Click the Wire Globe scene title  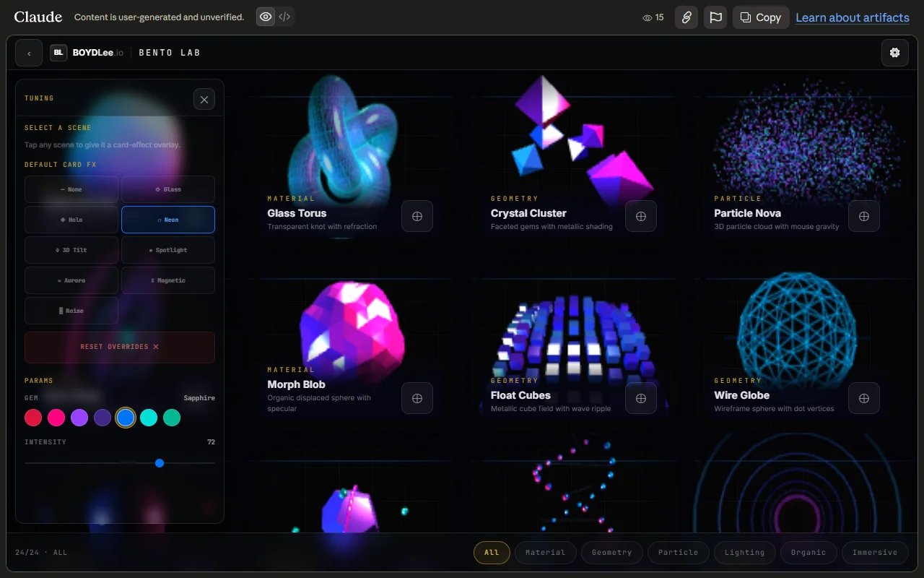pos(741,395)
